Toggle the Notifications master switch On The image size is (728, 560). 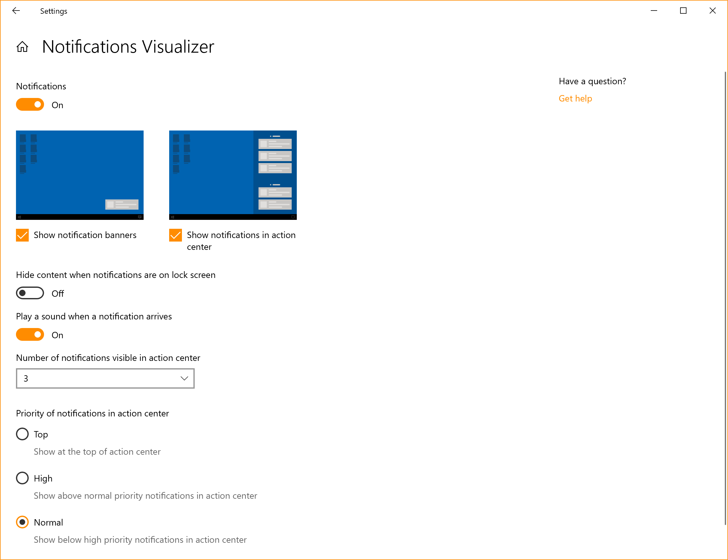tap(30, 105)
